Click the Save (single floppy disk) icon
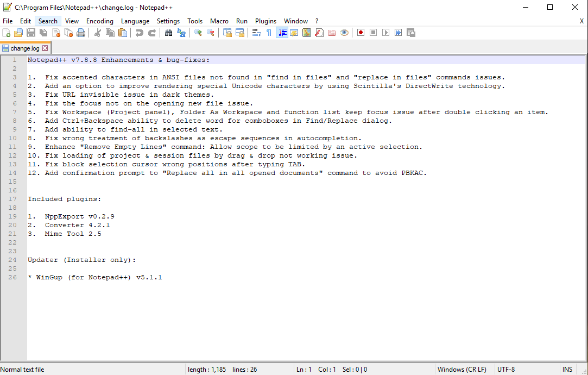The width and height of the screenshot is (588, 375). tap(31, 33)
